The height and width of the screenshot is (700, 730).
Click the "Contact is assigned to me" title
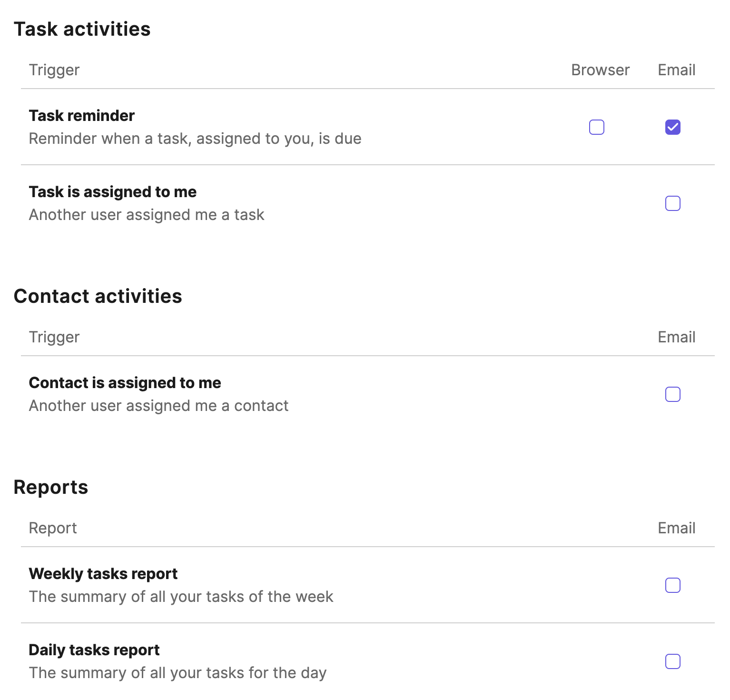125,383
